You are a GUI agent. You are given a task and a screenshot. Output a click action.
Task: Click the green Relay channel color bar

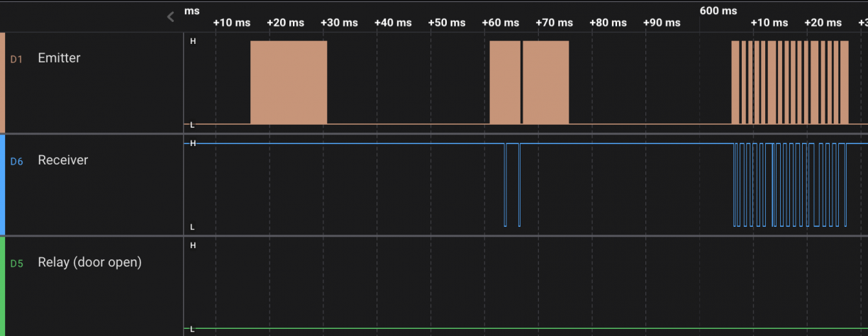pyautogui.click(x=2, y=286)
